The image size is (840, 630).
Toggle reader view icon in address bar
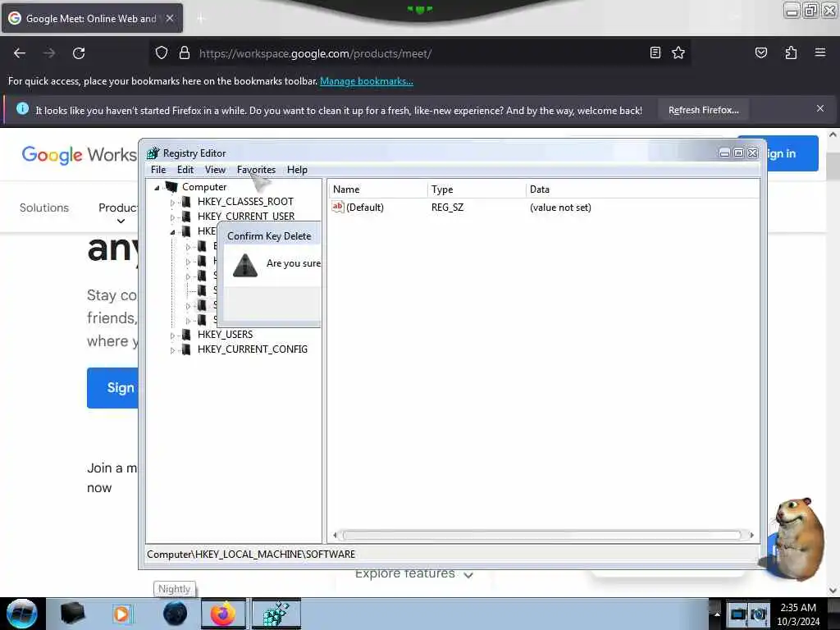[655, 52]
